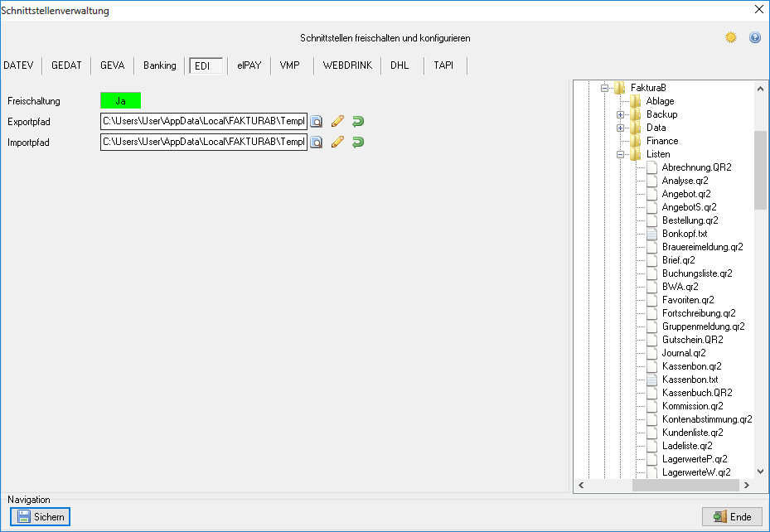This screenshot has height=532, width=770.
Task: Edit Importpfad using the pencil icon
Action: click(x=337, y=142)
